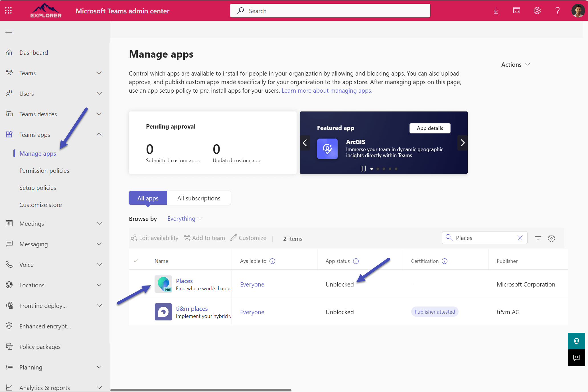The height and width of the screenshot is (392, 588).
Task: Open the settings gear in top bar
Action: [x=537, y=11]
